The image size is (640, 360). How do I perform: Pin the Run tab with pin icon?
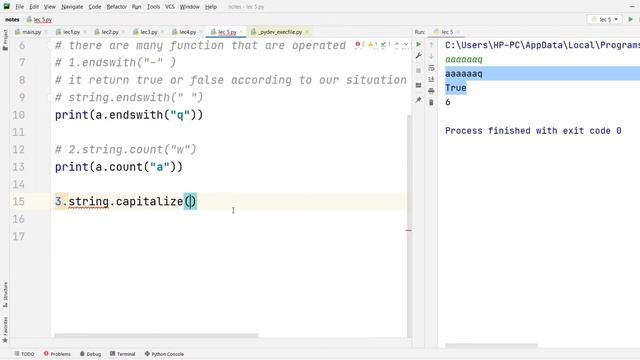pos(418,100)
